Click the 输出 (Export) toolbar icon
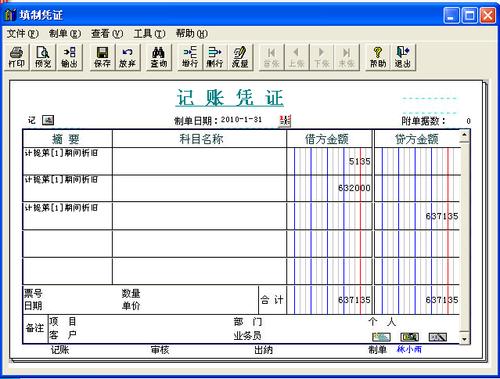 coord(69,57)
